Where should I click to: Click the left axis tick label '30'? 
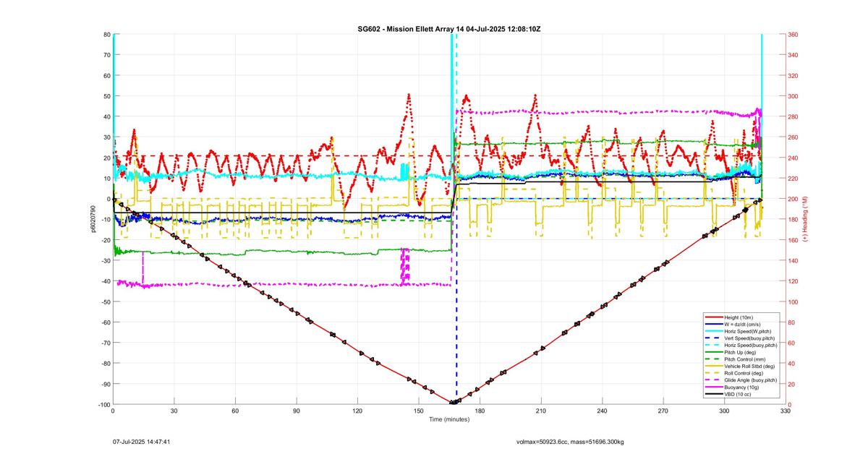click(x=106, y=137)
